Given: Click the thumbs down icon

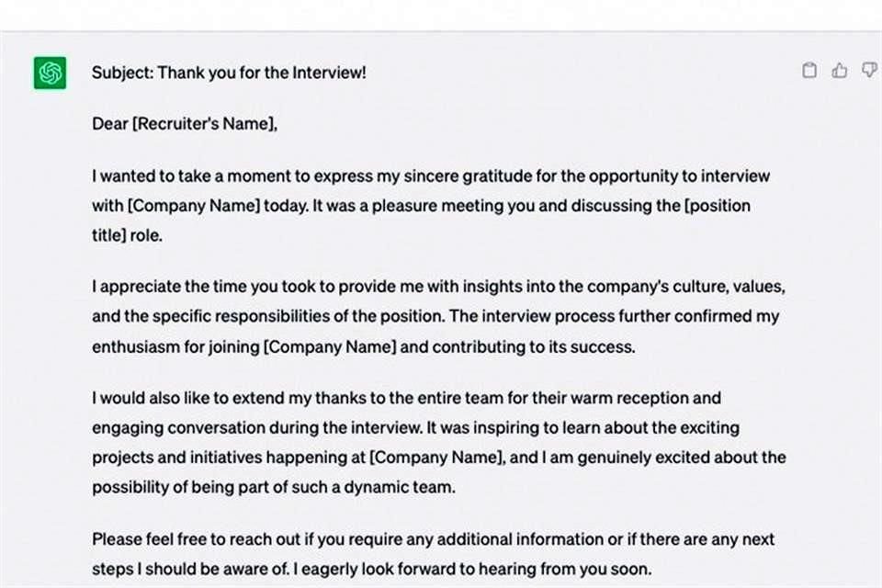Looking at the screenshot, I should point(868,71).
